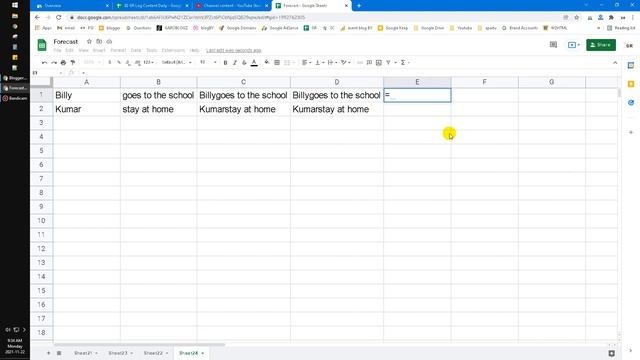Viewport: 640px width, 360px height.
Task: Open the Format menu
Action: pos(118,50)
